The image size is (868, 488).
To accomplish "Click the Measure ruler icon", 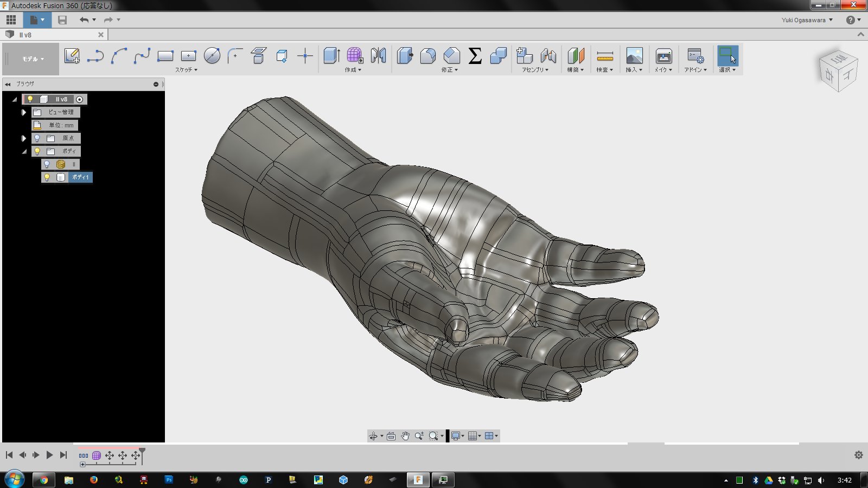I will pos(605,55).
